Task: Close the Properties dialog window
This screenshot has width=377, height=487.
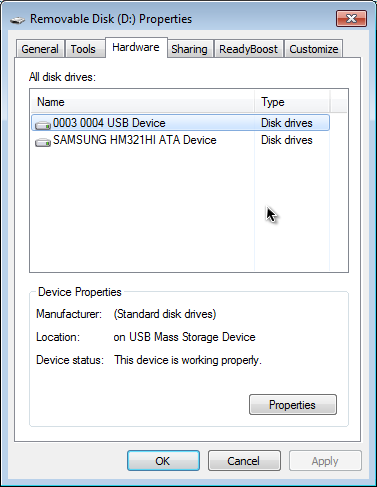Action: (x=351, y=18)
